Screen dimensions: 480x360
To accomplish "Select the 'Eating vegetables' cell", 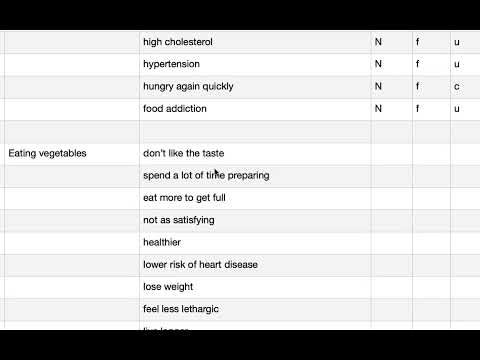I will point(72,154).
